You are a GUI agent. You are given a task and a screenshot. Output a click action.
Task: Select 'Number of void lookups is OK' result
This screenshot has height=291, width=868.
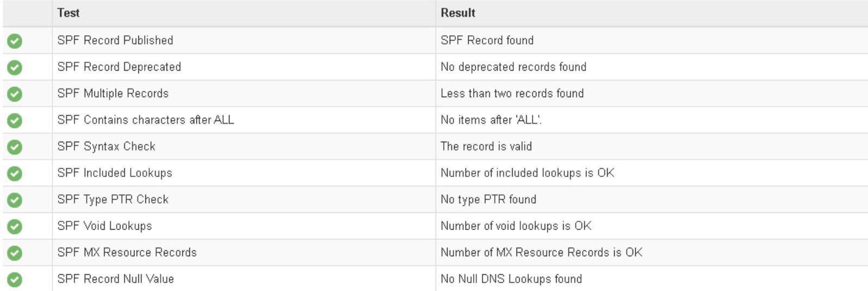515,226
